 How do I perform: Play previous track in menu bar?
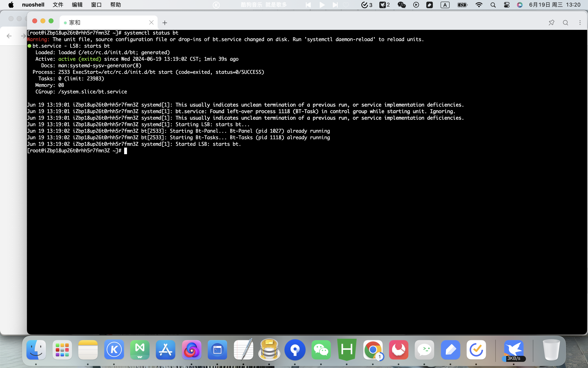(x=308, y=5)
